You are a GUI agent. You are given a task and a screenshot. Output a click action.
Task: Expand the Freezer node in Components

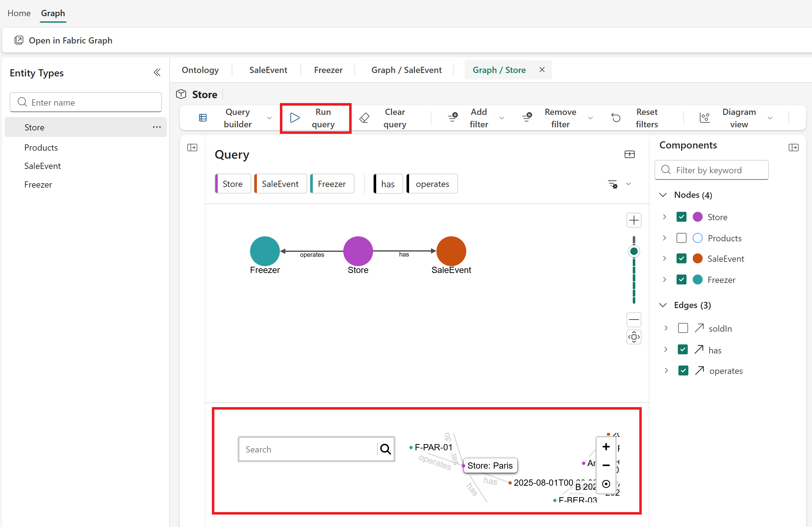click(664, 280)
